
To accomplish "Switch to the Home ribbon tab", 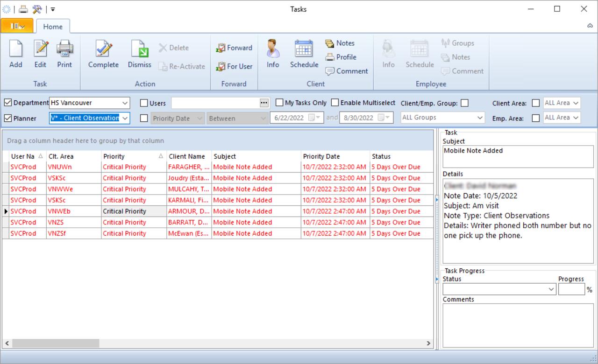I will pos(52,26).
